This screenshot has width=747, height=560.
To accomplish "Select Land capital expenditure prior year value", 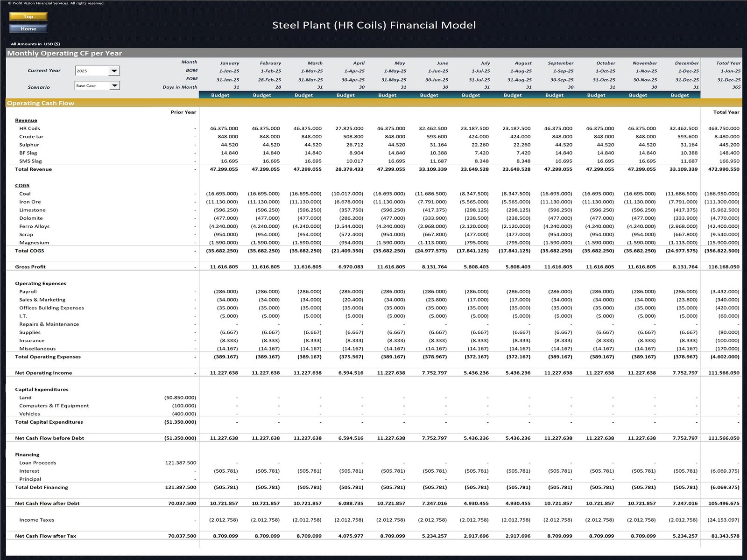I will pyautogui.click(x=180, y=398).
